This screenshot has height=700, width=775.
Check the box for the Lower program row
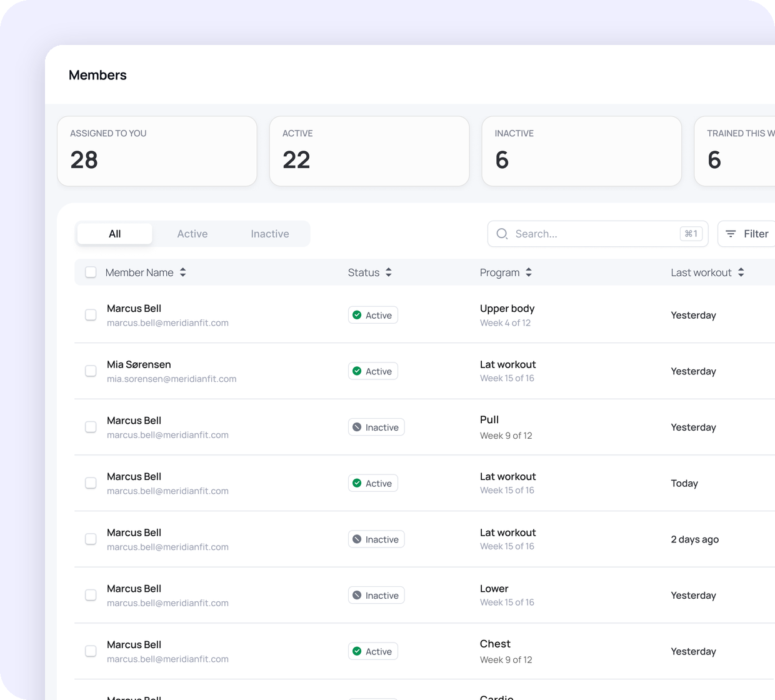point(91,595)
